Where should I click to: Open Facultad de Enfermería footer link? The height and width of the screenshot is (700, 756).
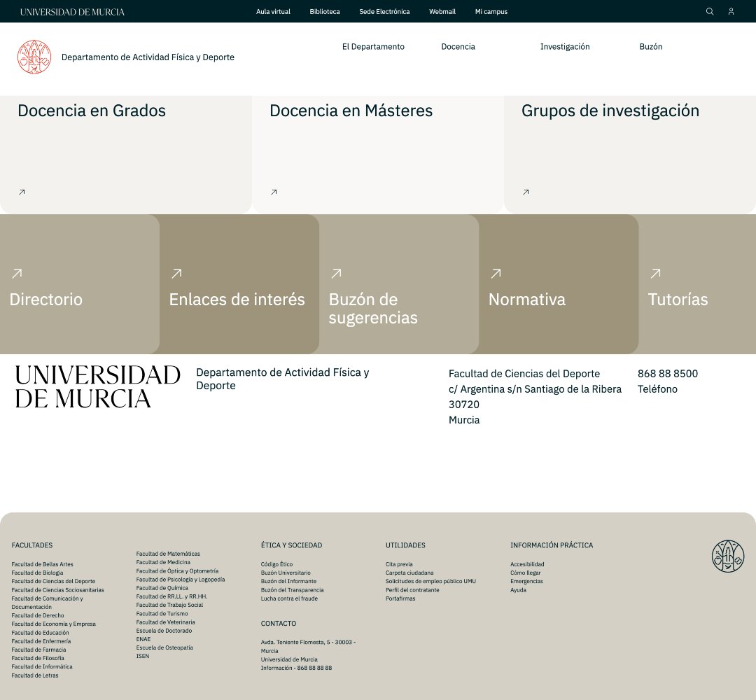click(41, 641)
